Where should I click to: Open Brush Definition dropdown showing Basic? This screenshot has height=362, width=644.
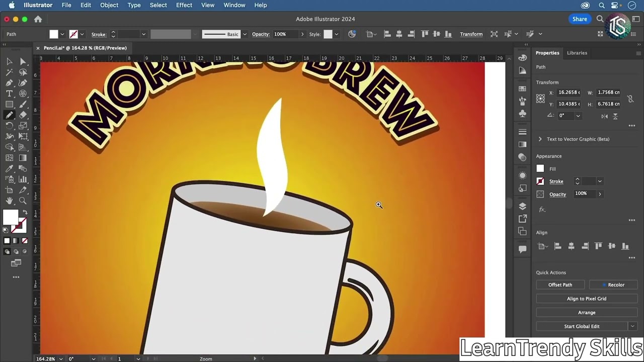245,34
